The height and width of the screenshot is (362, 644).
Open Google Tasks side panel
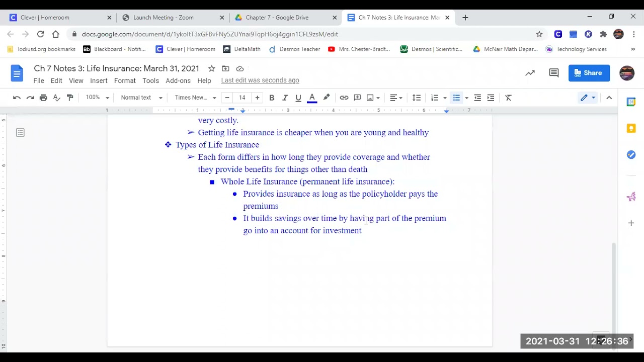631,155
